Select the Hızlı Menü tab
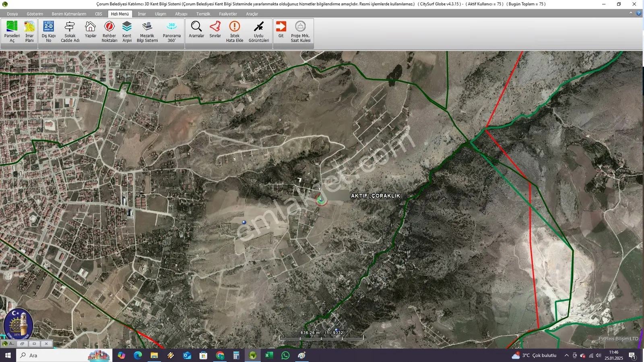 point(120,14)
